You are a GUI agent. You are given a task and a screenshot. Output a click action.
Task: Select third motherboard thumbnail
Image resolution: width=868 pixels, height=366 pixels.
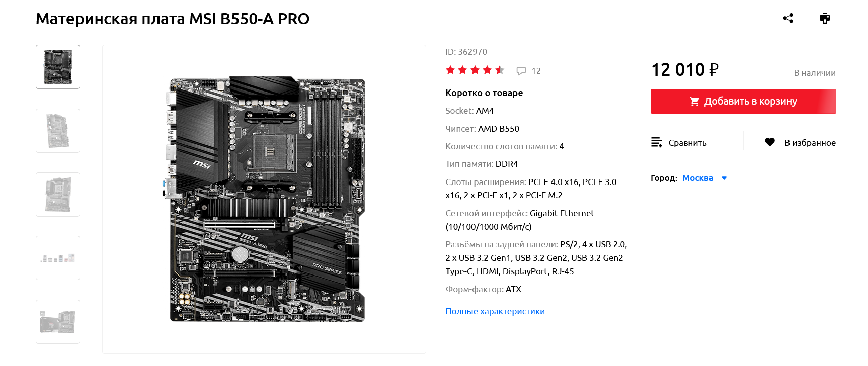tap(58, 195)
